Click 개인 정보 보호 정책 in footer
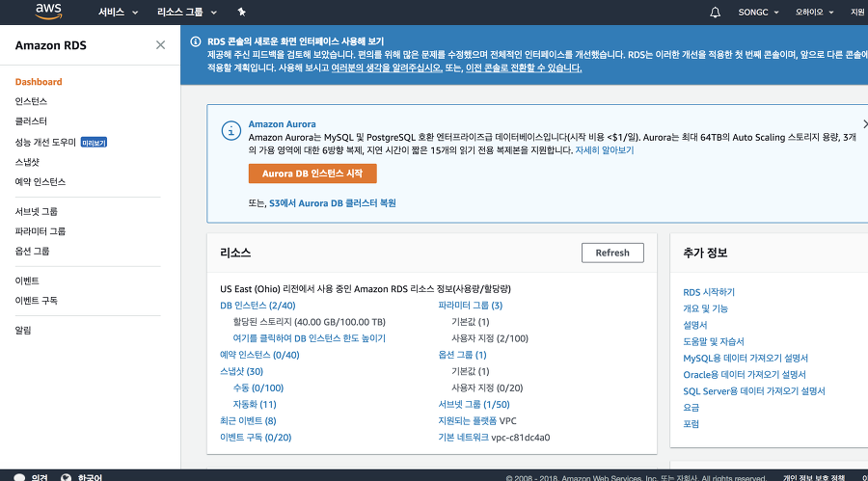 click(814, 477)
